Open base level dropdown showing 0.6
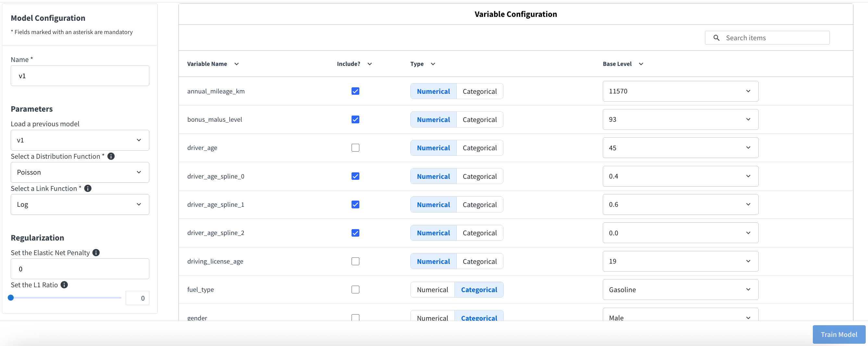The height and width of the screenshot is (346, 868). point(680,204)
